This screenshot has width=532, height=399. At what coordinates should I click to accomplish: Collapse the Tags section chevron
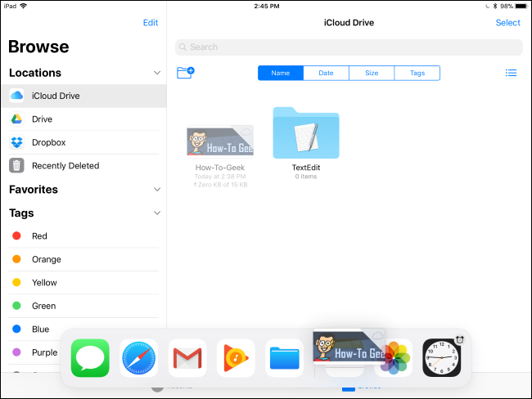(157, 213)
